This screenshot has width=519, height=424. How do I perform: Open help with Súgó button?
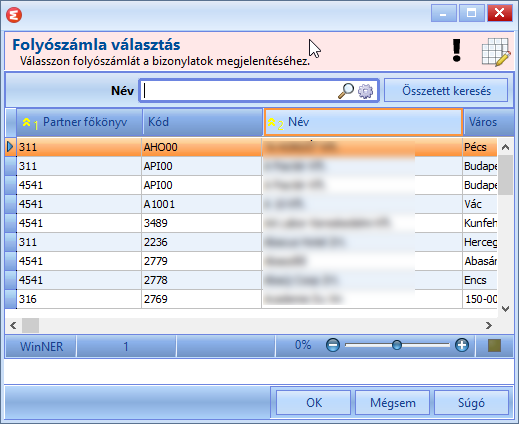[471, 403]
